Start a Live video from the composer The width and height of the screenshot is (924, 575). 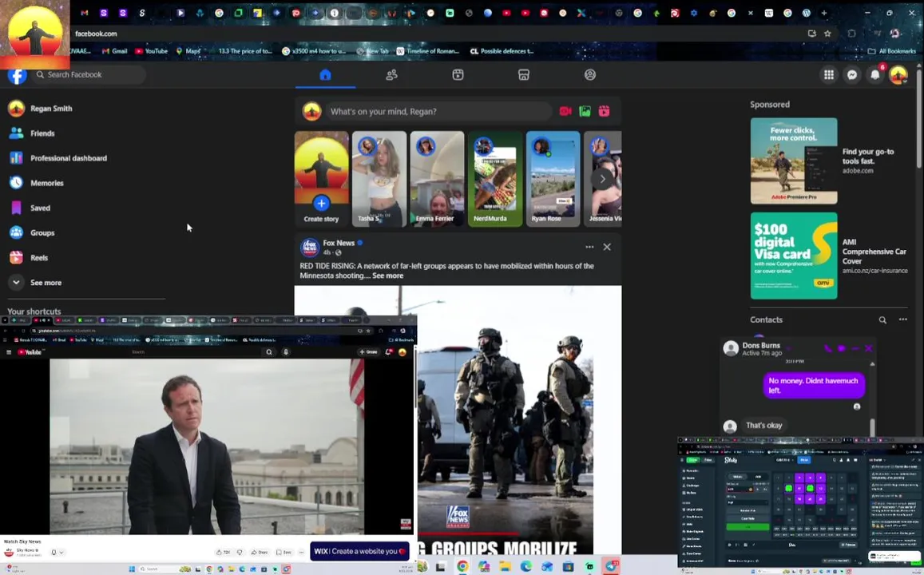tap(565, 111)
